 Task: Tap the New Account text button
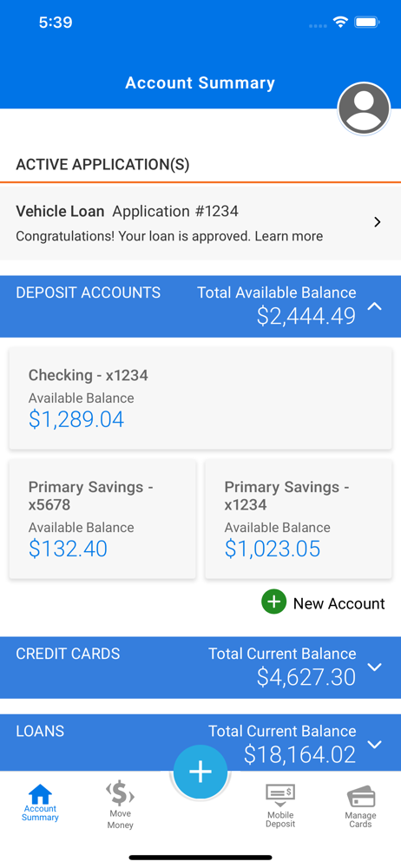[339, 603]
